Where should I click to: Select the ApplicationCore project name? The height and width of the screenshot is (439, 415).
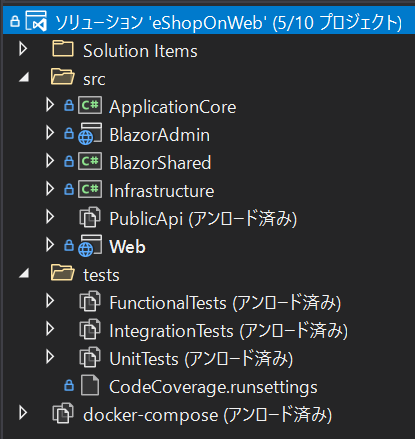(x=173, y=107)
